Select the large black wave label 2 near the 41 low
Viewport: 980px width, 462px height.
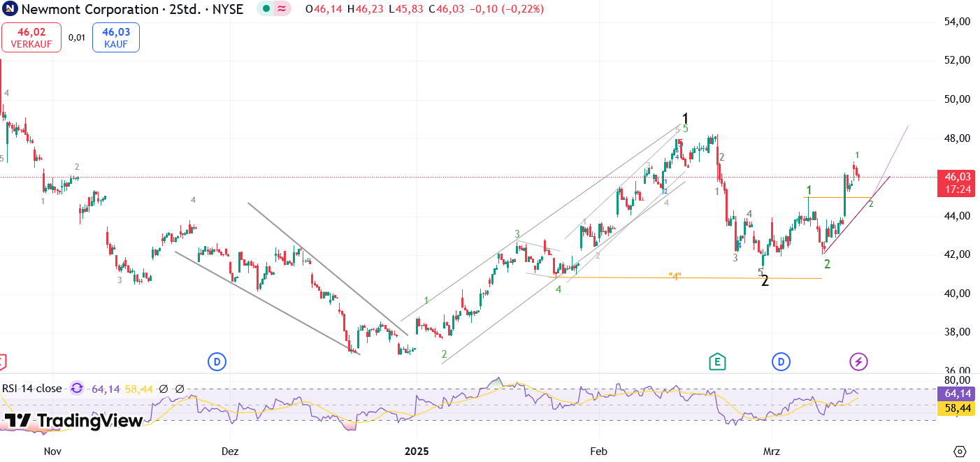[x=765, y=282]
